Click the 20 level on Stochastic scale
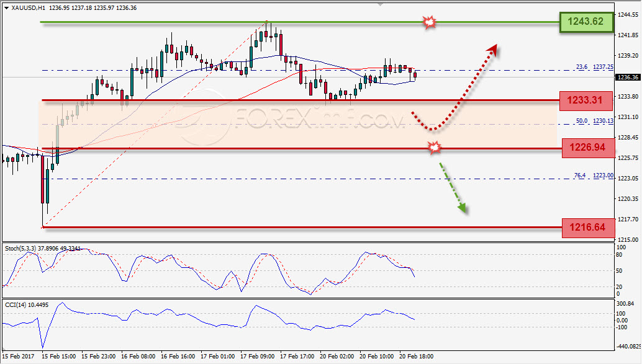This screenshot has height=364, width=642. pyautogui.click(x=620, y=286)
